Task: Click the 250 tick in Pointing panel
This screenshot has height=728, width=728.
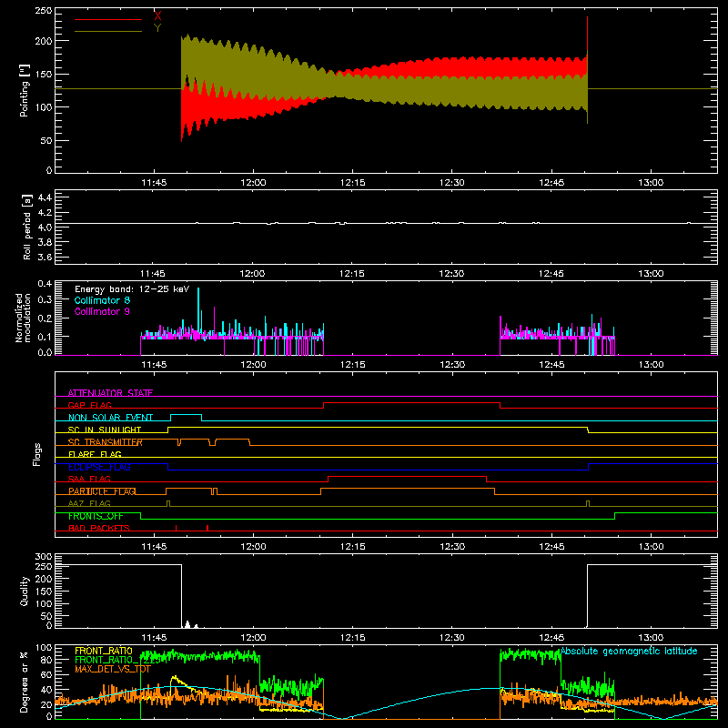Action: [44, 11]
